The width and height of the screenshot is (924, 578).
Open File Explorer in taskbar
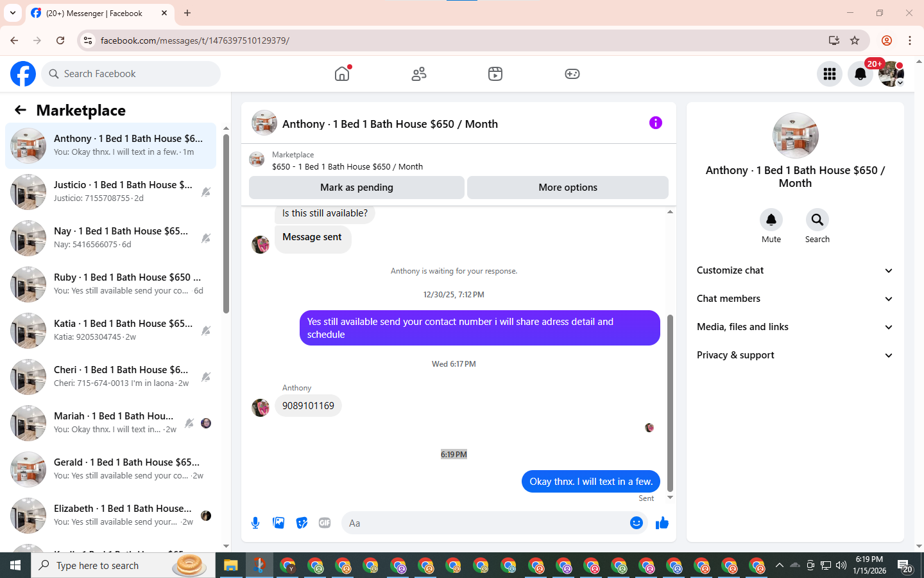(231, 565)
